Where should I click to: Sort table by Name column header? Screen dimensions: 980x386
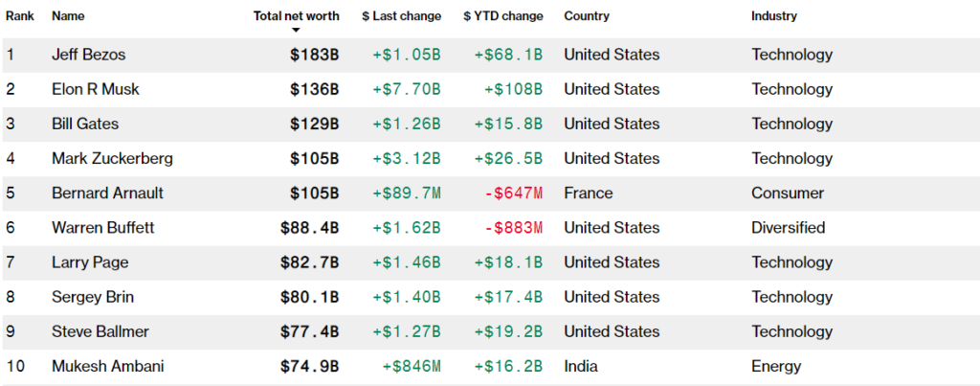click(67, 16)
